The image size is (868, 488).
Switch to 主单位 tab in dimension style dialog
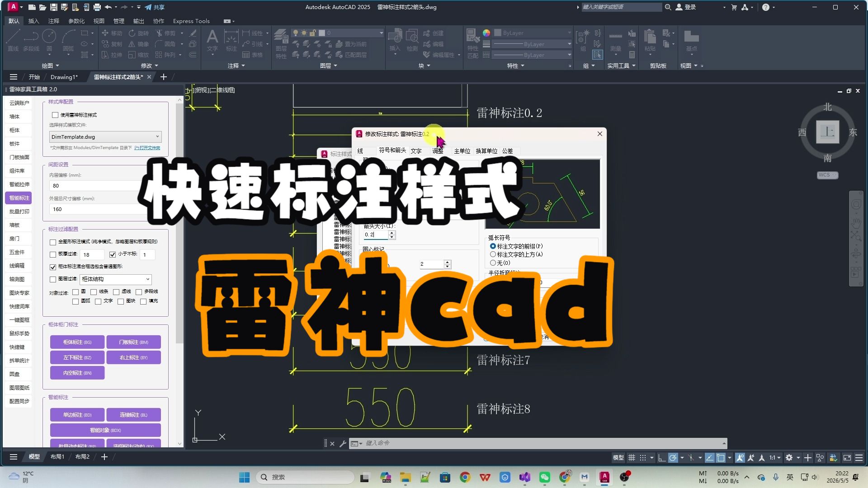coord(462,151)
